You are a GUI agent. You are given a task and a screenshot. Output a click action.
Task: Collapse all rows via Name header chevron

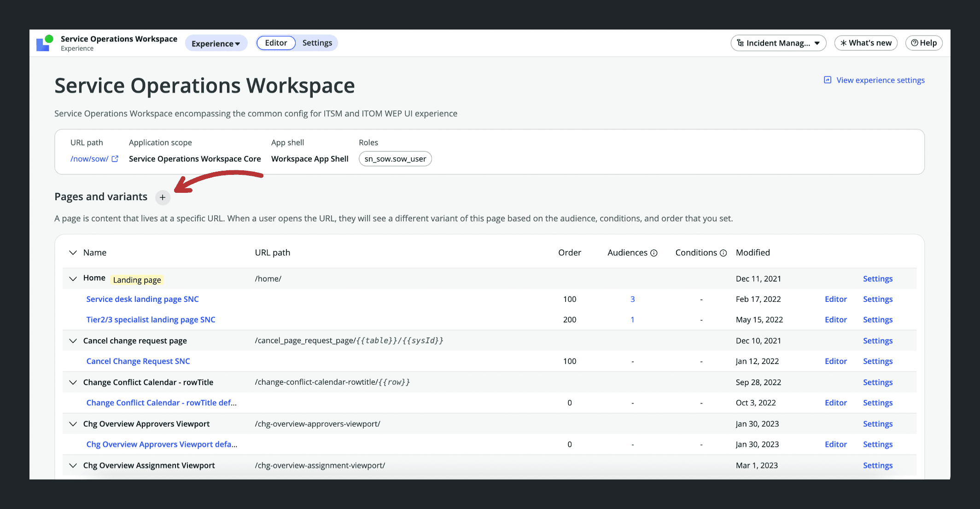(73, 253)
